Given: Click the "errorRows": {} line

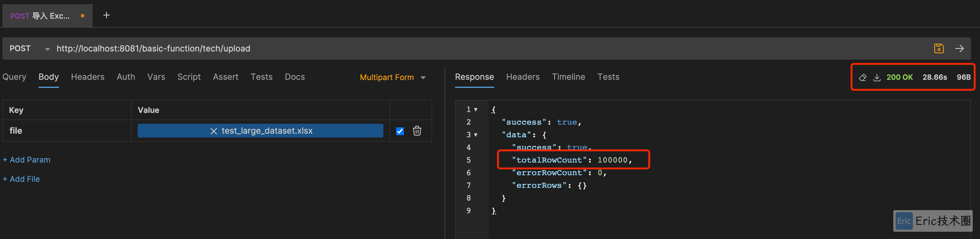Looking at the screenshot, I should pyautogui.click(x=549, y=185).
